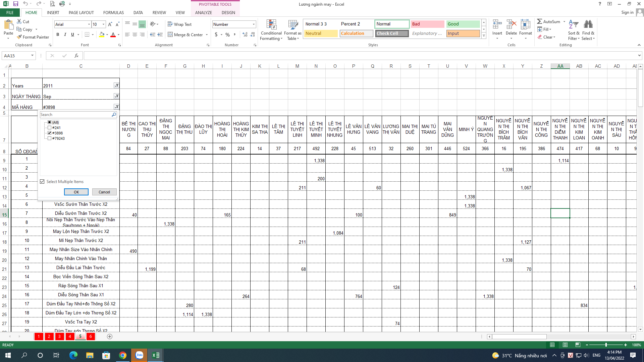Open the ANALYZE PivotTable tab
This screenshot has width=644, height=362.
point(203,12)
